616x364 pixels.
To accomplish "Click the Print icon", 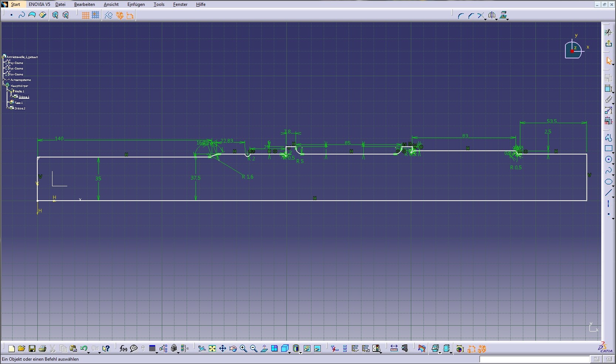I will (42, 348).
